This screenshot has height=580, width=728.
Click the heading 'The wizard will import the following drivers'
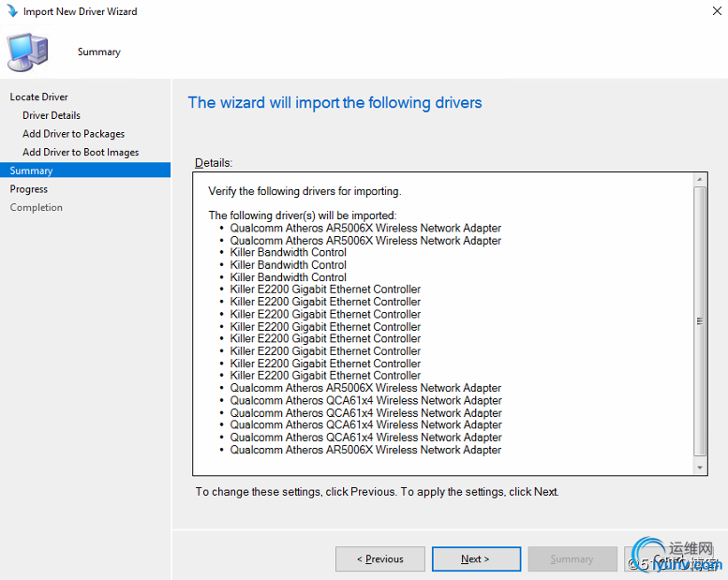(334, 103)
